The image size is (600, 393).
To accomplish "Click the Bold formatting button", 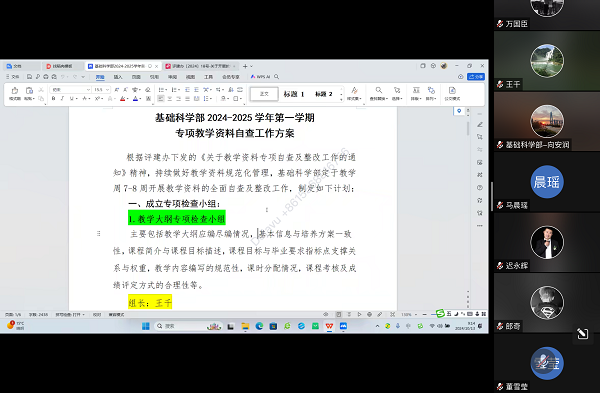I will (x=53, y=99).
